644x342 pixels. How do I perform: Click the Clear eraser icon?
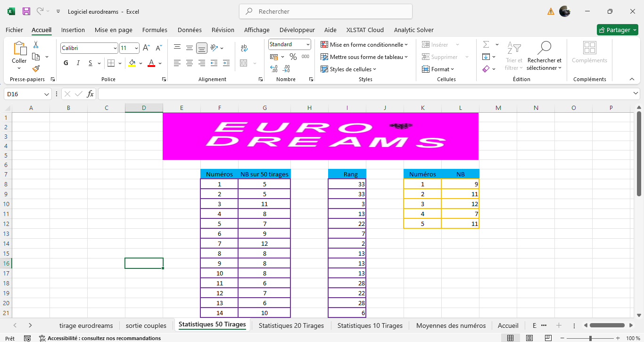coord(486,69)
